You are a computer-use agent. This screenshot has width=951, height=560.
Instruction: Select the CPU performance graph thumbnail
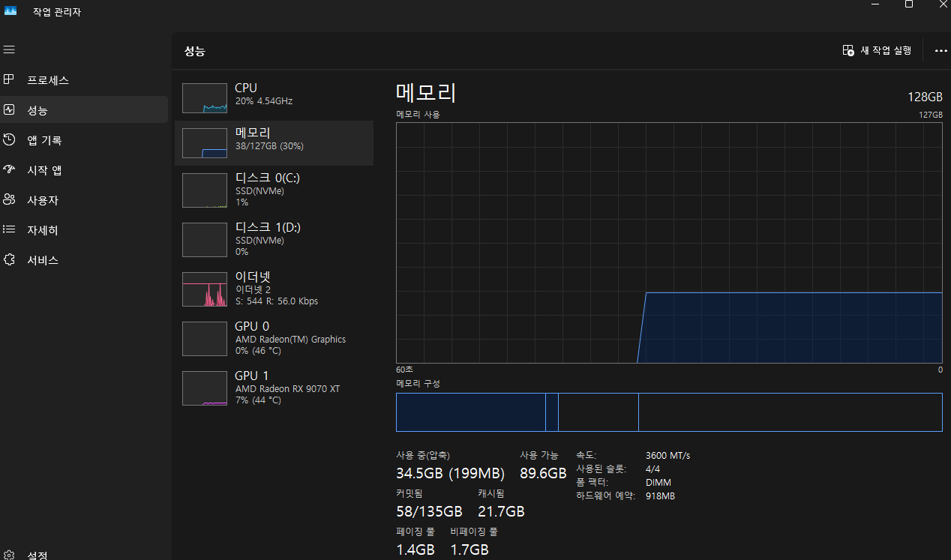204,98
